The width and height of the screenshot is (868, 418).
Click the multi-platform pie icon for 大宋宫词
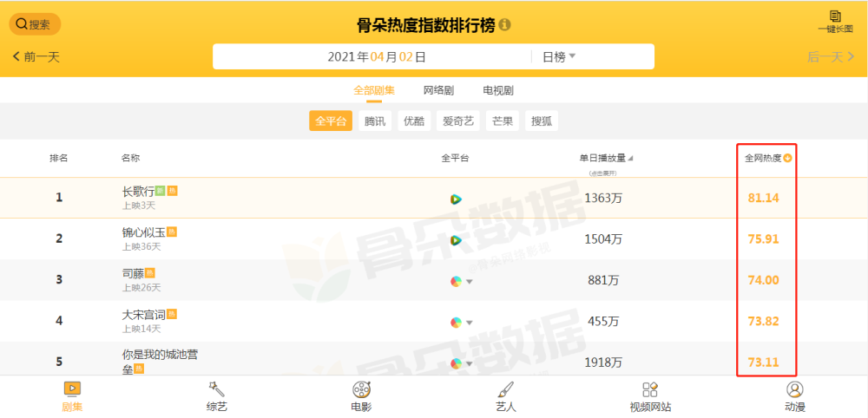456,323
